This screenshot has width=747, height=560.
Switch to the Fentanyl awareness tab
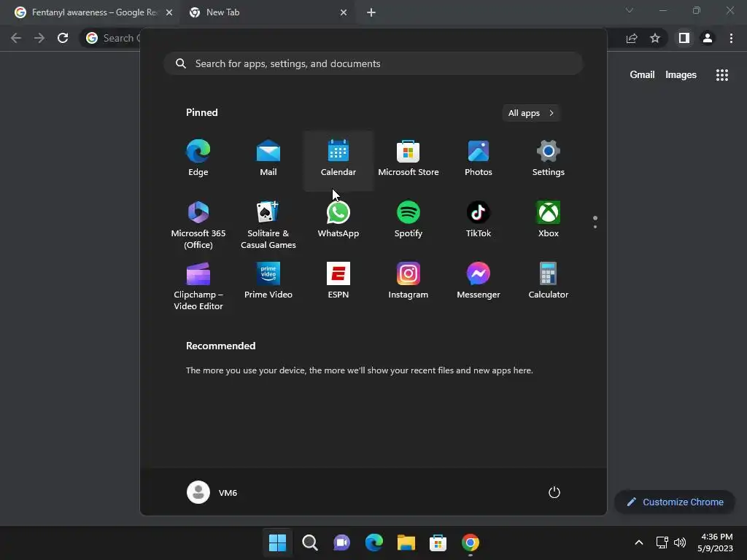tap(93, 12)
